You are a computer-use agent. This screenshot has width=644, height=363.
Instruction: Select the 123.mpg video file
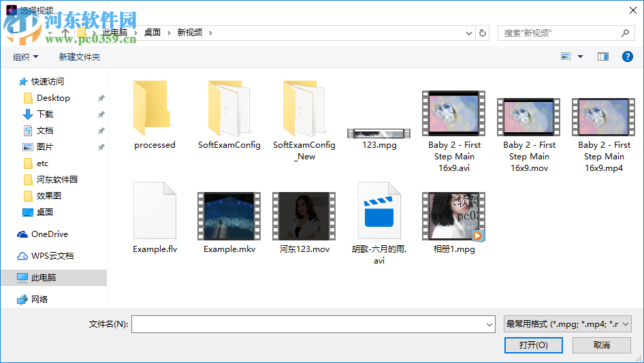pos(379,139)
